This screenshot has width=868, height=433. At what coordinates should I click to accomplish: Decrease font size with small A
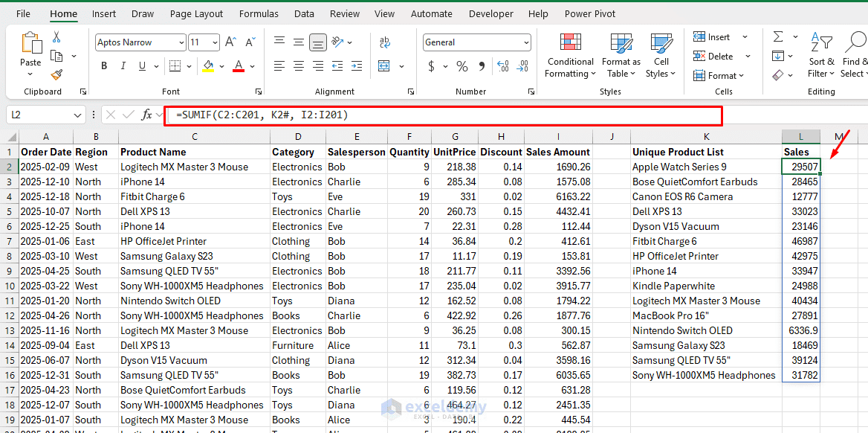point(250,42)
